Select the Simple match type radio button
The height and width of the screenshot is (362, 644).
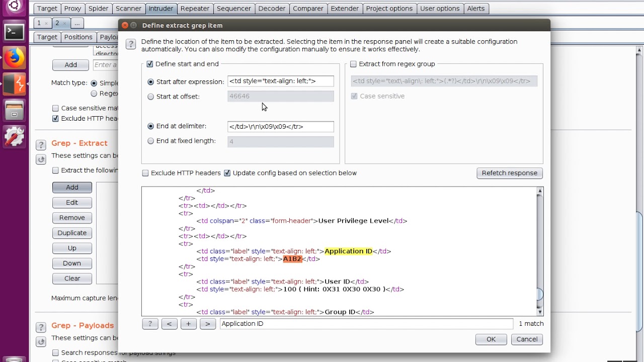point(94,83)
